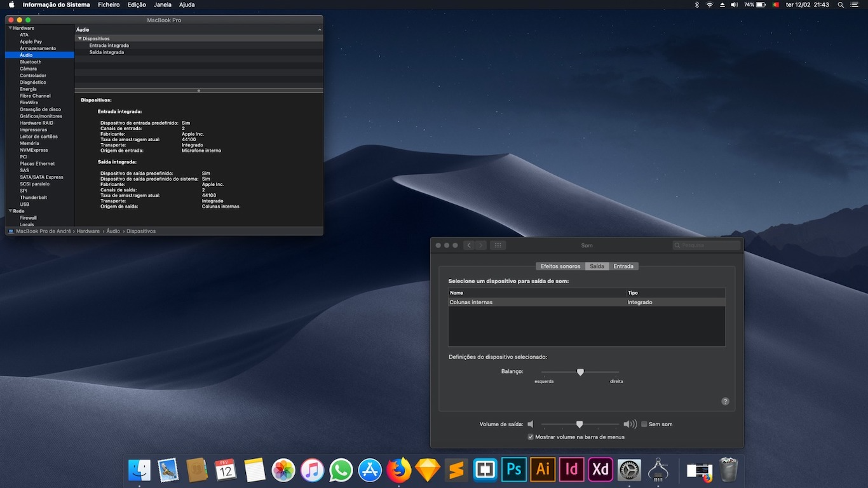Select 'Gráficos/monitores' in the sidebar
The image size is (868, 488).
tap(41, 116)
